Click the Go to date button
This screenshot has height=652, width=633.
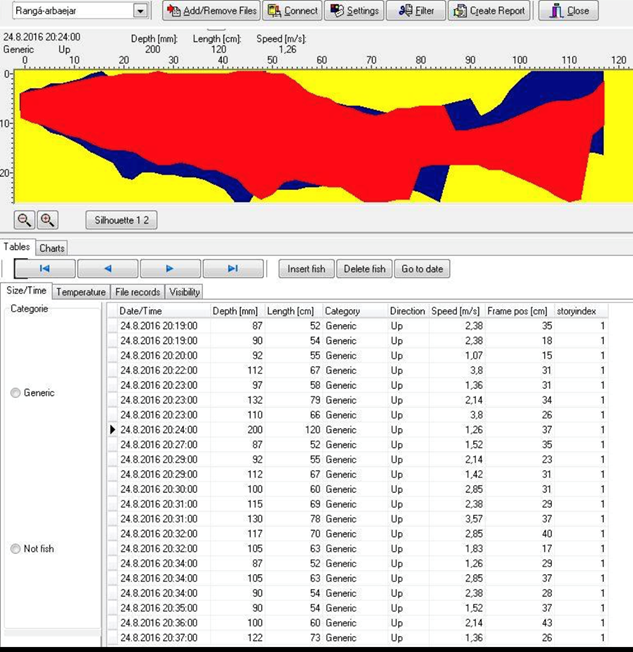pos(422,269)
